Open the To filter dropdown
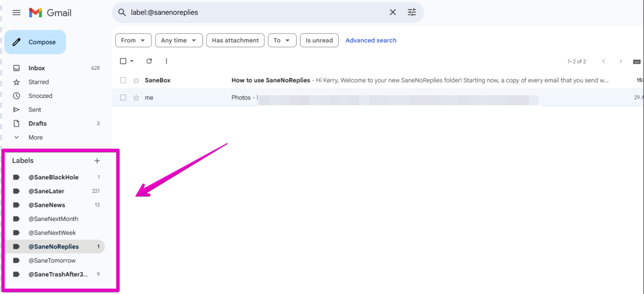644x294 pixels. tap(282, 40)
